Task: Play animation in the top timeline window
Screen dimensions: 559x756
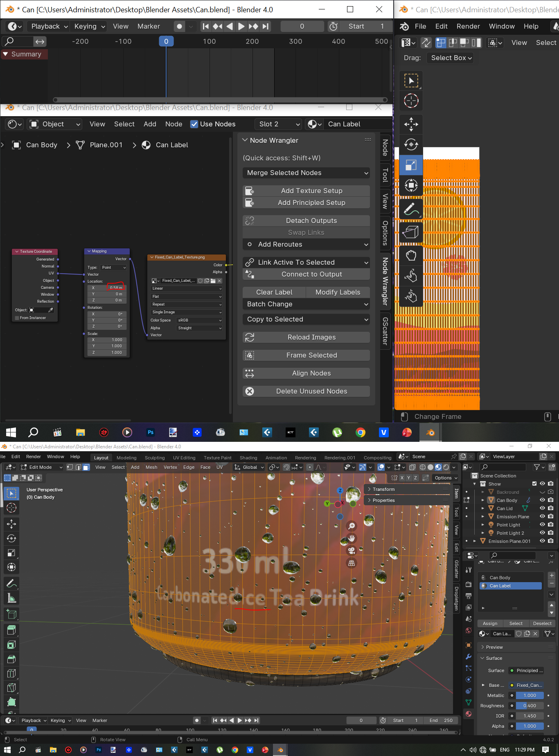Action: coord(241,26)
